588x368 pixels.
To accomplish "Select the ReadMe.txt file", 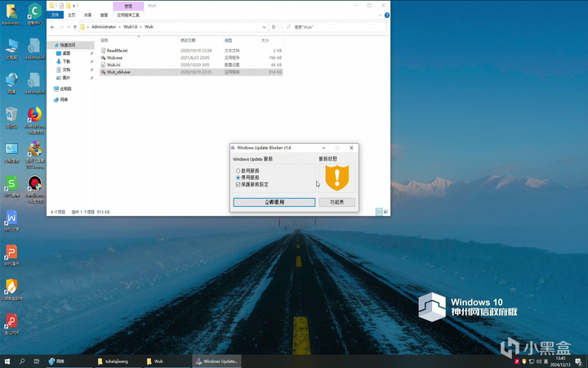I will (191, 51).
